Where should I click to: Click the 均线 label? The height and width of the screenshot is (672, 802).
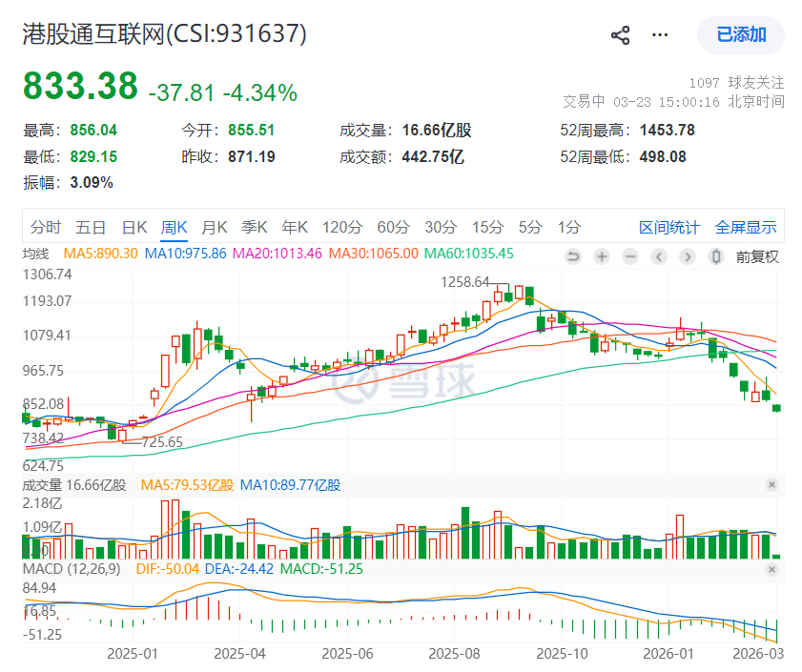[36, 254]
